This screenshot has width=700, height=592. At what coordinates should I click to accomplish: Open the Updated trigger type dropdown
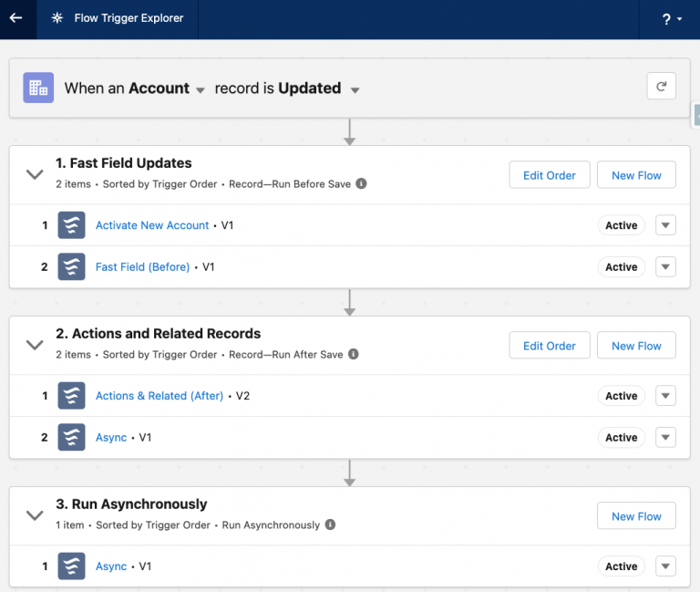click(355, 90)
